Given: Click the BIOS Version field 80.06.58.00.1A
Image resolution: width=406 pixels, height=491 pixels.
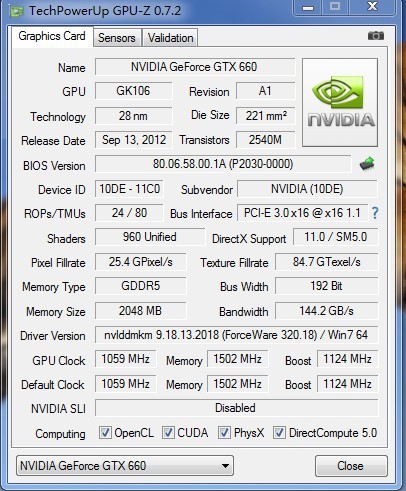Looking at the screenshot, I should [x=223, y=164].
